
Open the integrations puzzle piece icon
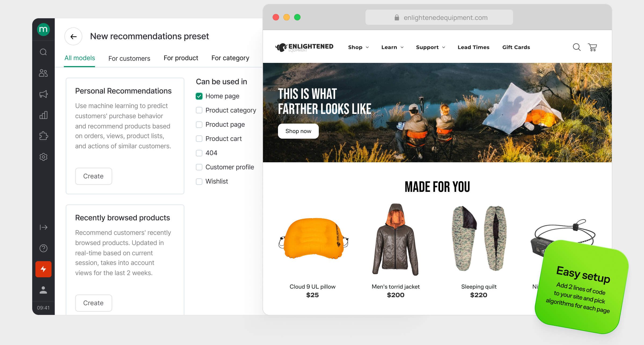coord(43,136)
